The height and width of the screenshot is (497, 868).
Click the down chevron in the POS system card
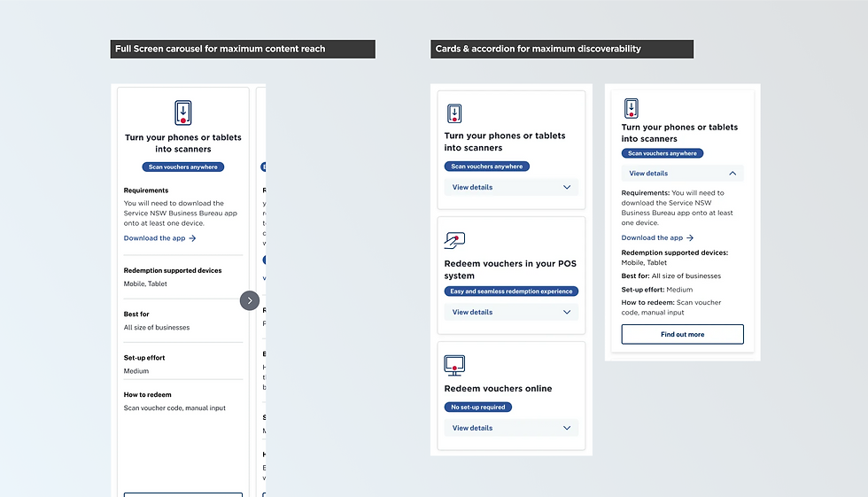pos(567,312)
